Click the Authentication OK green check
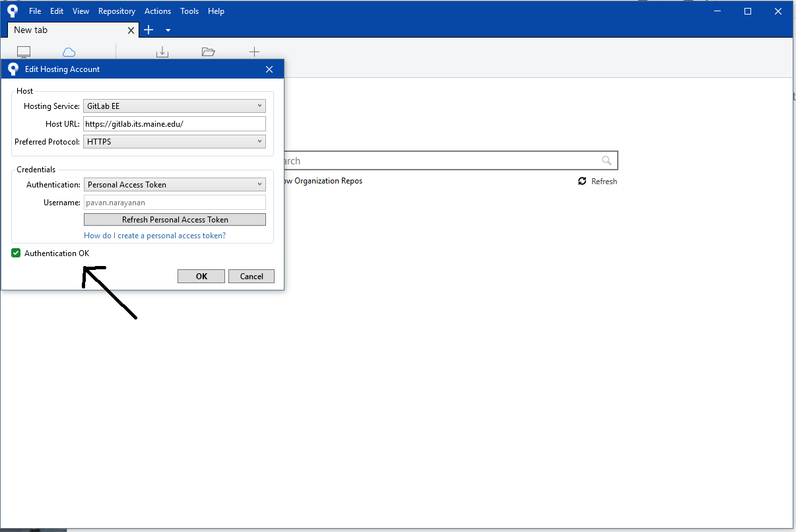This screenshot has height=532, width=796. pyautogui.click(x=16, y=253)
